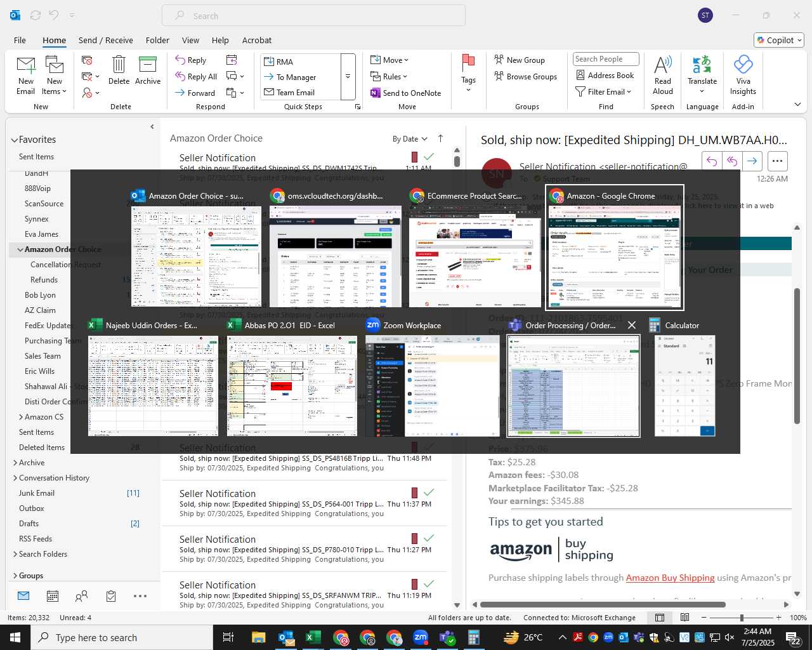Switch to Calculator window thumbnail

684,377
